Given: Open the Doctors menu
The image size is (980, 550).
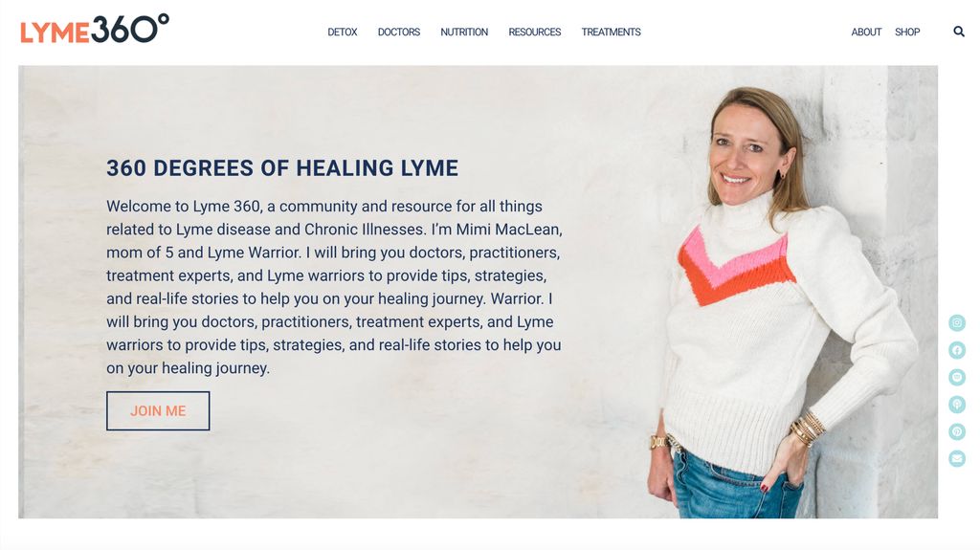Looking at the screenshot, I should [x=399, y=32].
